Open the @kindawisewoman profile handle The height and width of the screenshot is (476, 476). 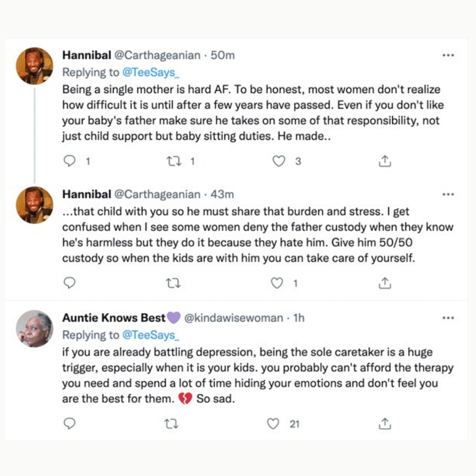pos(234,318)
